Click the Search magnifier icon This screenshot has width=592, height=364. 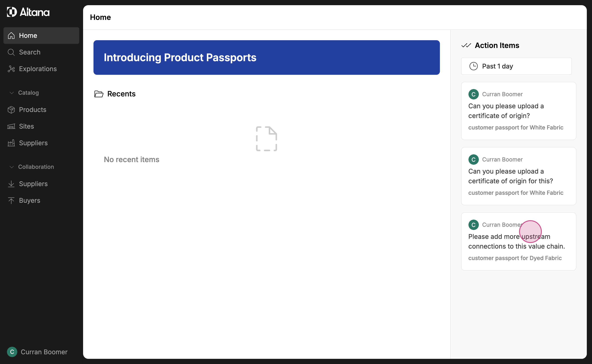(11, 52)
